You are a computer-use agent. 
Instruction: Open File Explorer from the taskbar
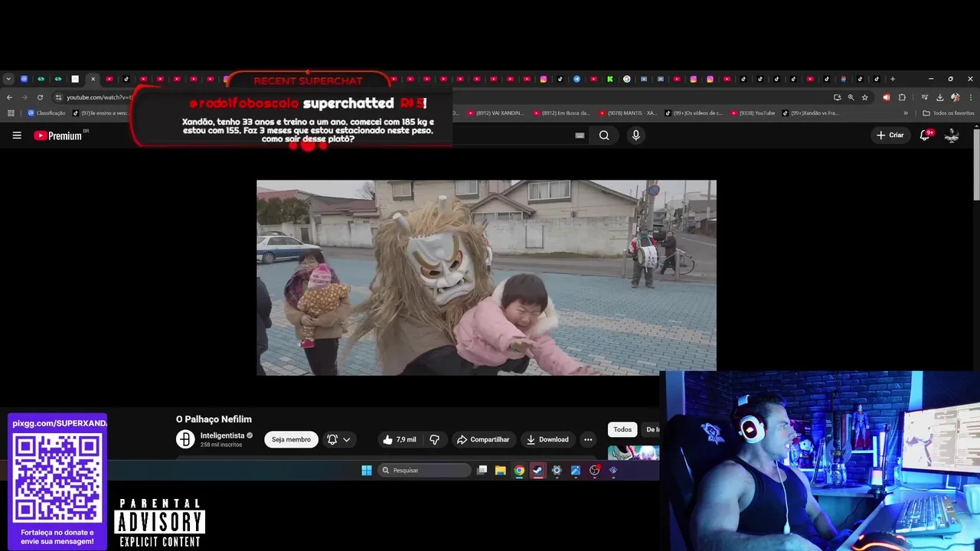[x=501, y=471]
